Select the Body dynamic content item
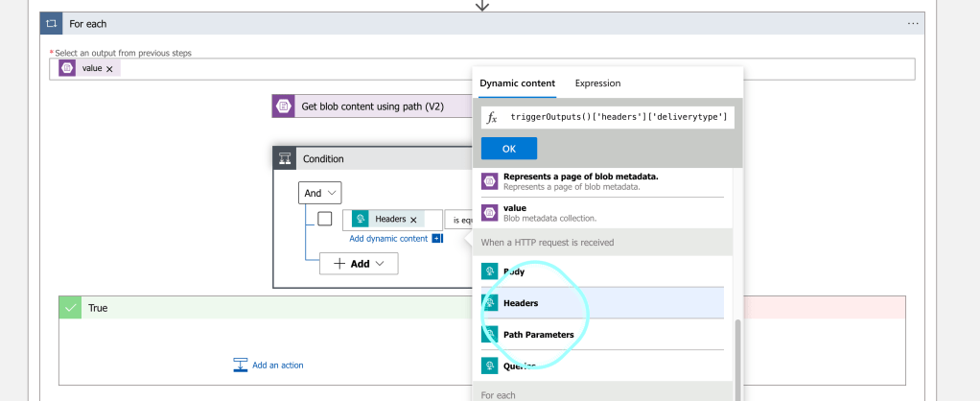980x401 pixels. click(602, 271)
